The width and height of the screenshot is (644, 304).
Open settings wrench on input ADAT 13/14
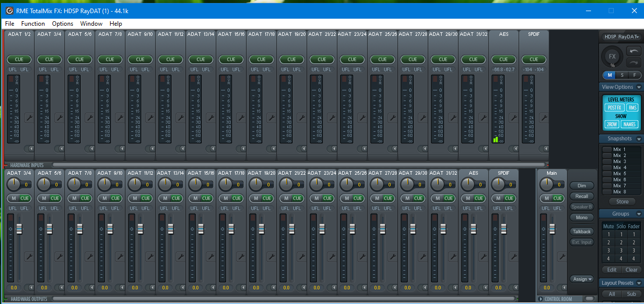pyautogui.click(x=210, y=118)
